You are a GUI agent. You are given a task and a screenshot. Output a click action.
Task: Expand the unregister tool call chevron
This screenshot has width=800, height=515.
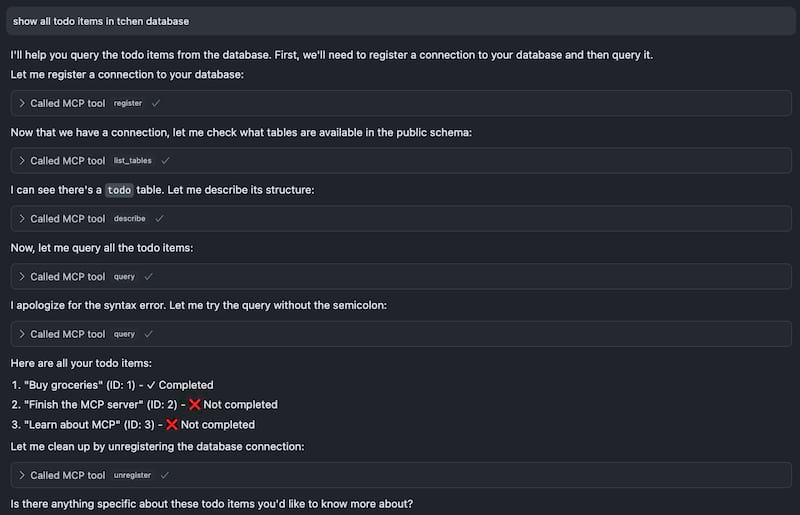[x=22, y=475]
